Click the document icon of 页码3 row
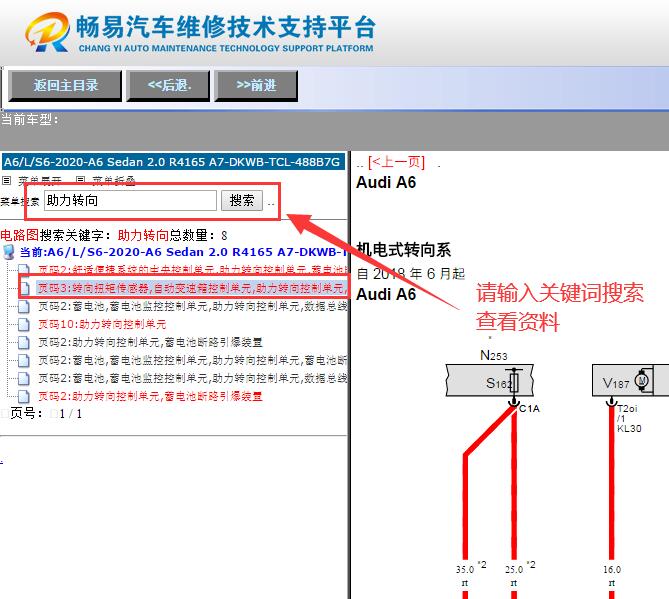 24,288
